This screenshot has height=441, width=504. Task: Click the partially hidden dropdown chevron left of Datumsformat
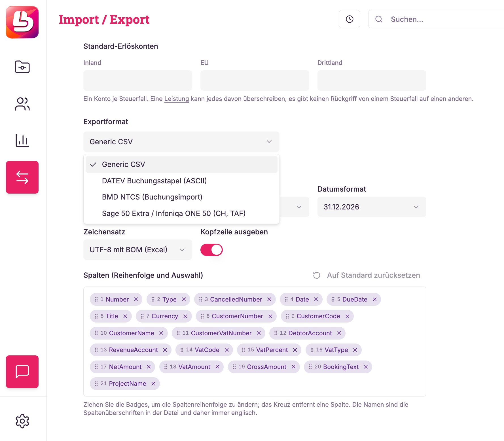click(x=299, y=207)
